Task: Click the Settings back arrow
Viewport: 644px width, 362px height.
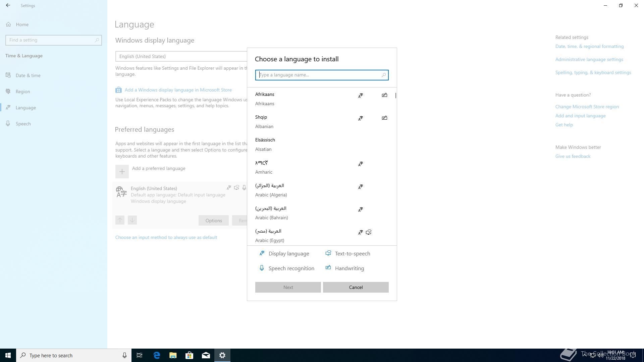Action: point(8,5)
